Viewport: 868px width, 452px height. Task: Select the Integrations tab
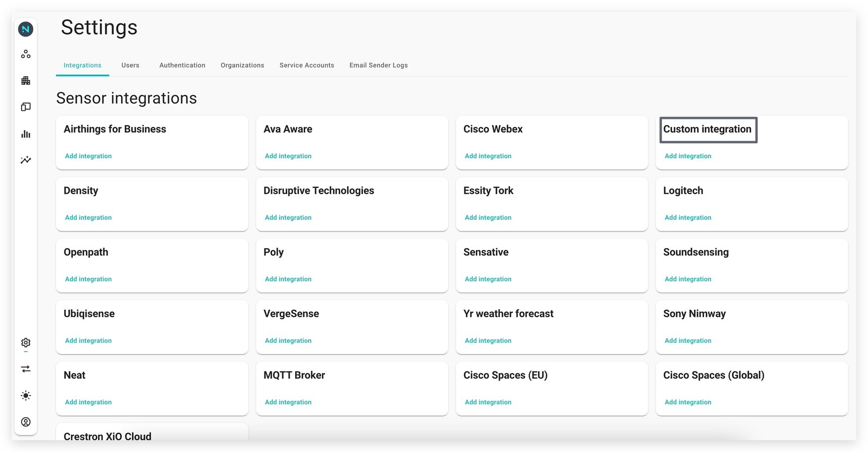[x=82, y=65]
